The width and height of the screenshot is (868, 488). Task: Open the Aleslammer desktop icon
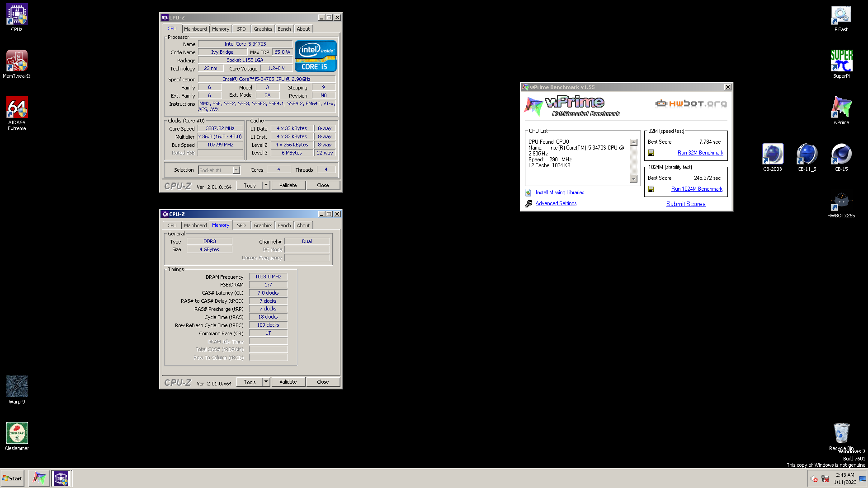tap(17, 436)
